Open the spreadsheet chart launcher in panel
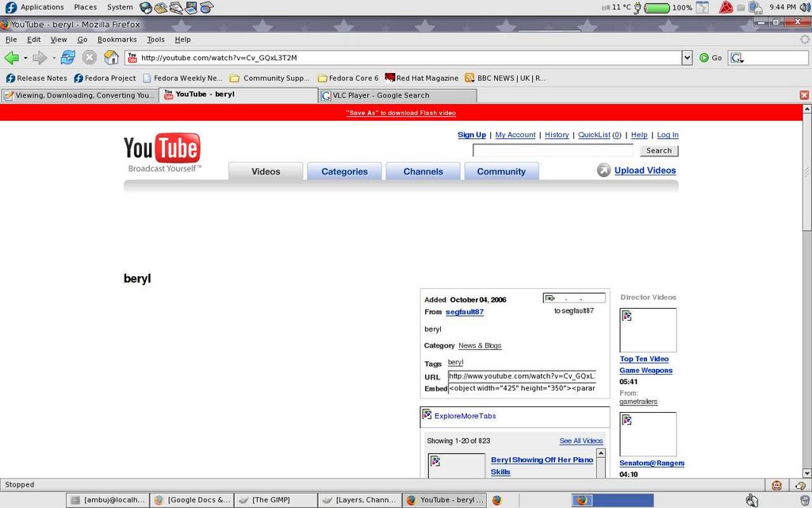Image resolution: width=812 pixels, height=508 pixels. click(206, 7)
